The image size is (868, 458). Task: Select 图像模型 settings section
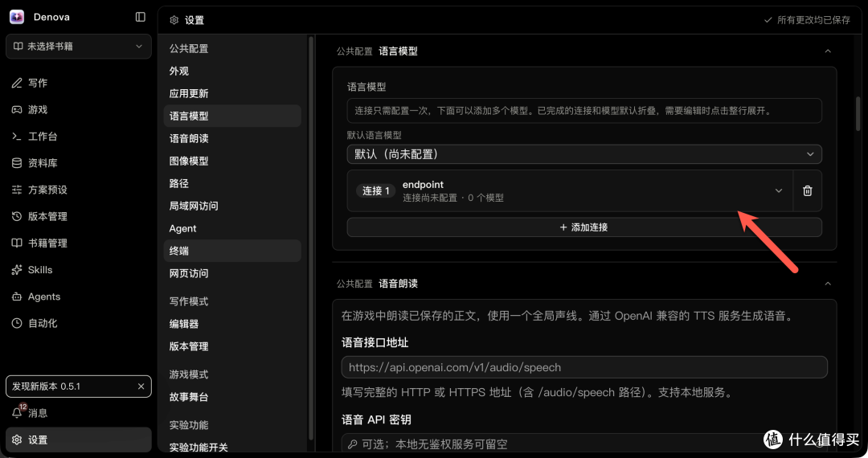click(x=232, y=161)
